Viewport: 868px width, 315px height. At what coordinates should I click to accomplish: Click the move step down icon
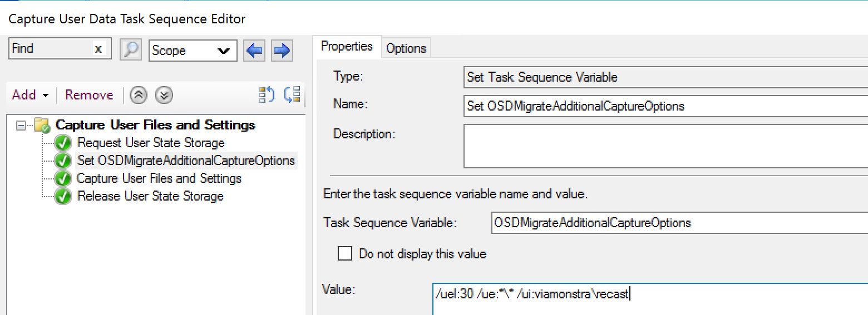point(164,96)
